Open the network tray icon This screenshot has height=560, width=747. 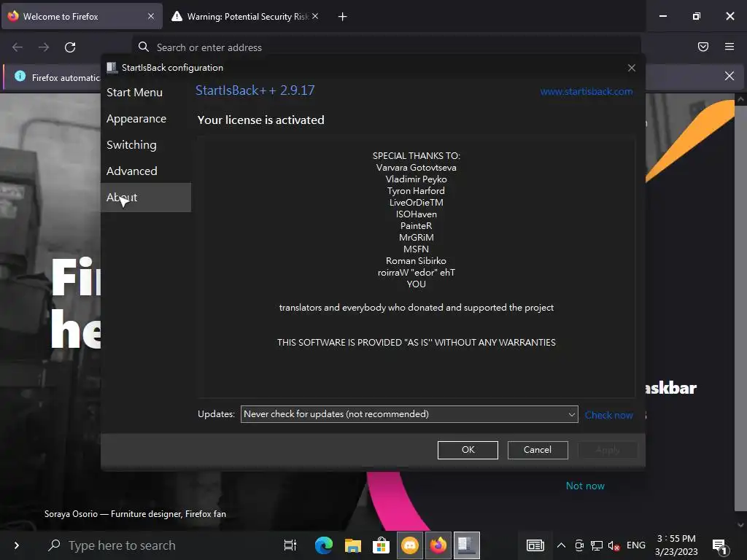click(x=597, y=545)
